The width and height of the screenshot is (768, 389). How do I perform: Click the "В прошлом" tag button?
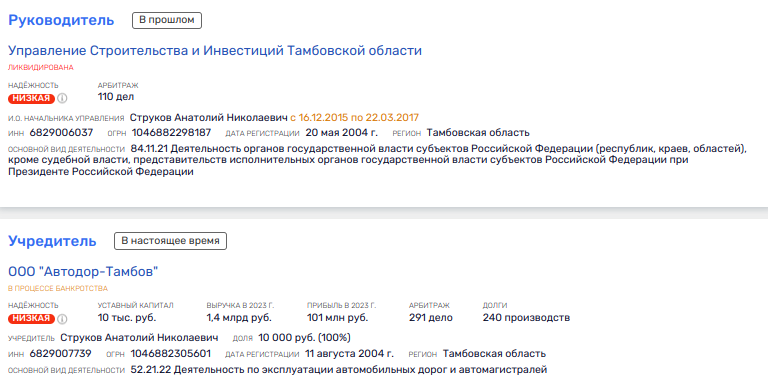click(167, 20)
